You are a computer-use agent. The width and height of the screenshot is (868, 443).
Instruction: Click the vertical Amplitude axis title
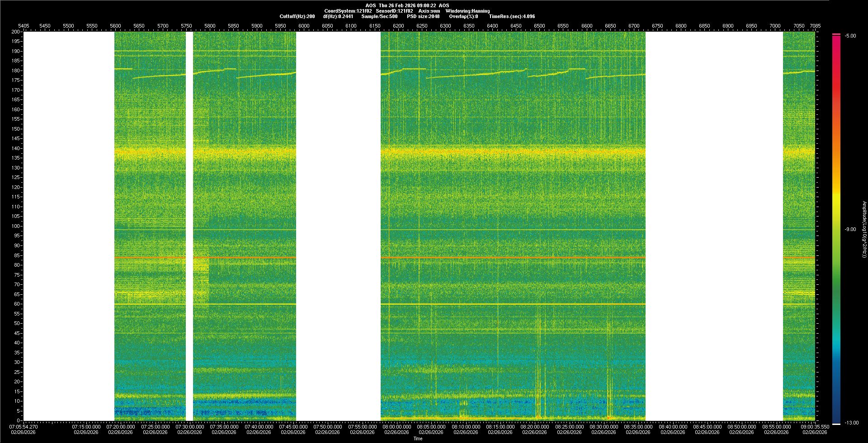864,230
